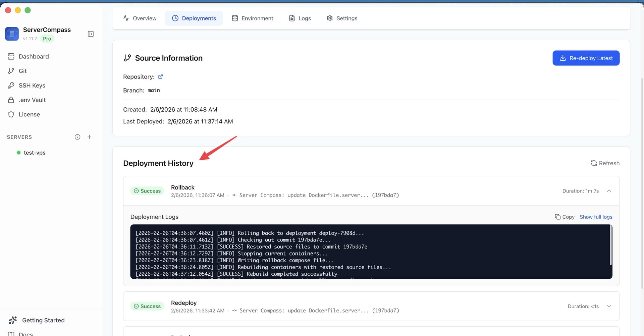Click the ServerCompass app logo

[12, 34]
